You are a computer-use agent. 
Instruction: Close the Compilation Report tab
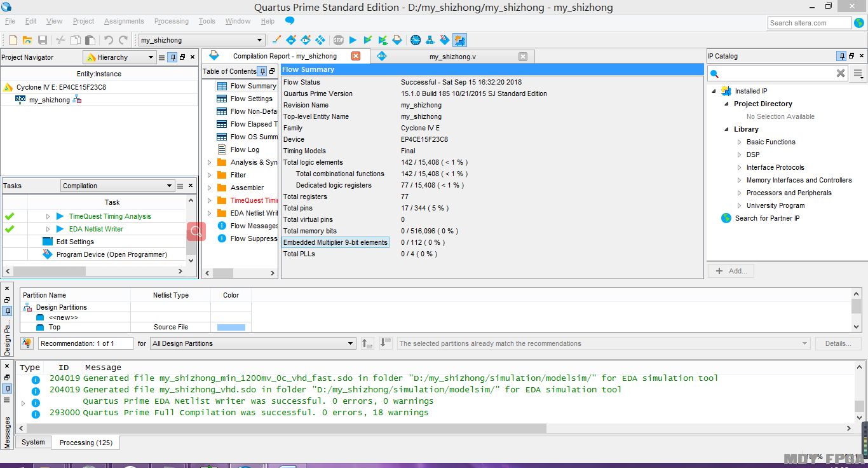356,56
